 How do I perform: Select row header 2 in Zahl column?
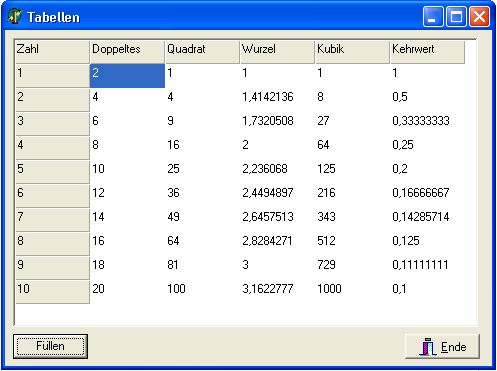52,100
